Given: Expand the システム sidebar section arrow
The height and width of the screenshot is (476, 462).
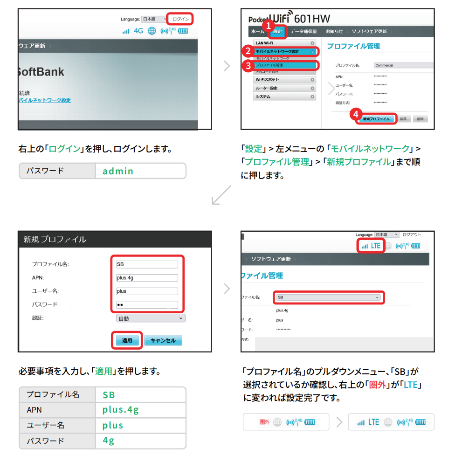Looking at the screenshot, I should 312,97.
